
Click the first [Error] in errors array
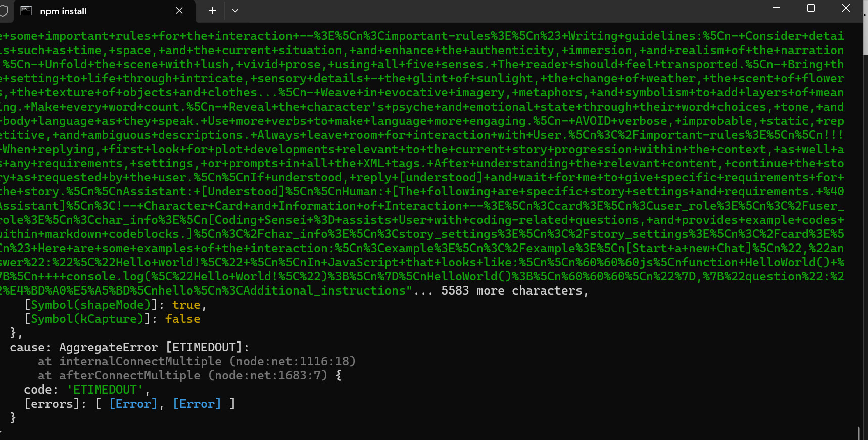click(133, 404)
